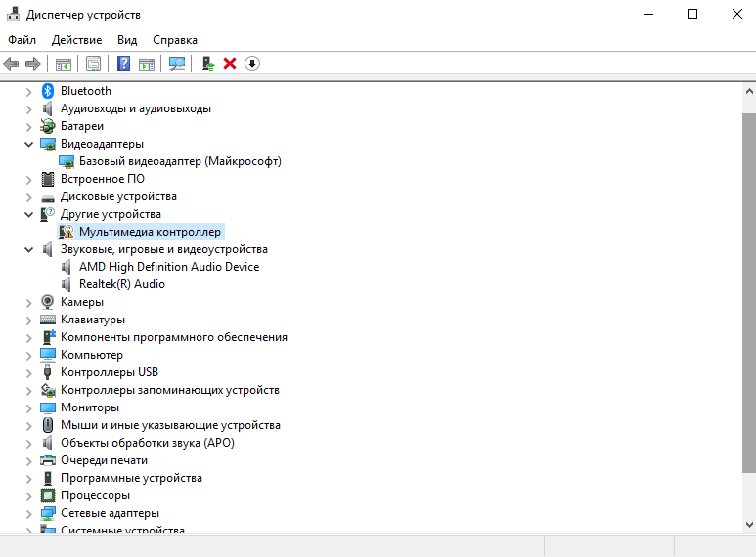The width and height of the screenshot is (756, 557).
Task: Click the Мультимедиа контроллер warning icon
Action: [x=67, y=232]
